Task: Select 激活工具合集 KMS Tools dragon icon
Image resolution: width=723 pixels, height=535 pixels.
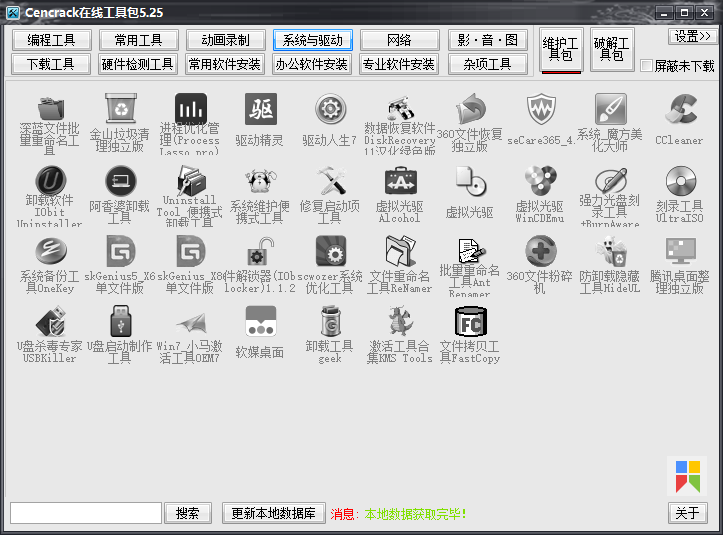Action: 401,320
